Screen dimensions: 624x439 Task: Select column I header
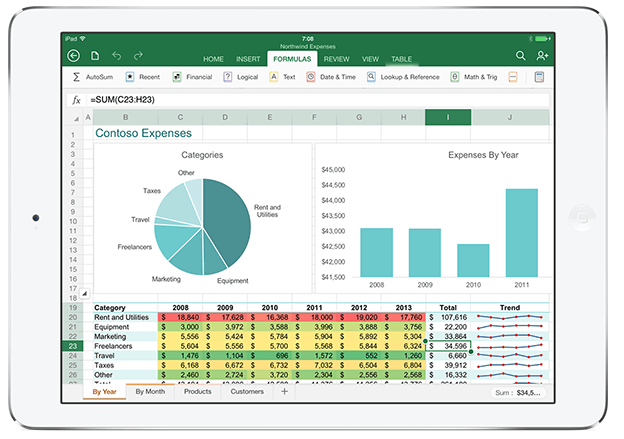(x=448, y=117)
